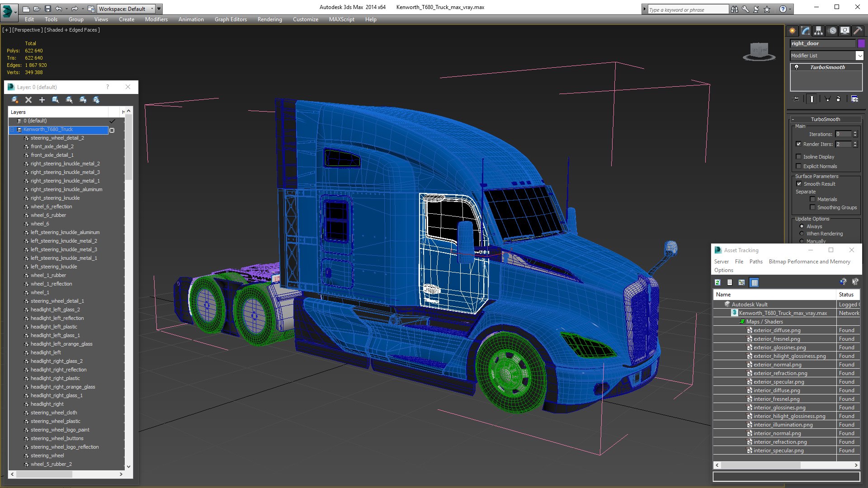Click Refresh icon in Asset Tracking toolbar

[717, 282]
